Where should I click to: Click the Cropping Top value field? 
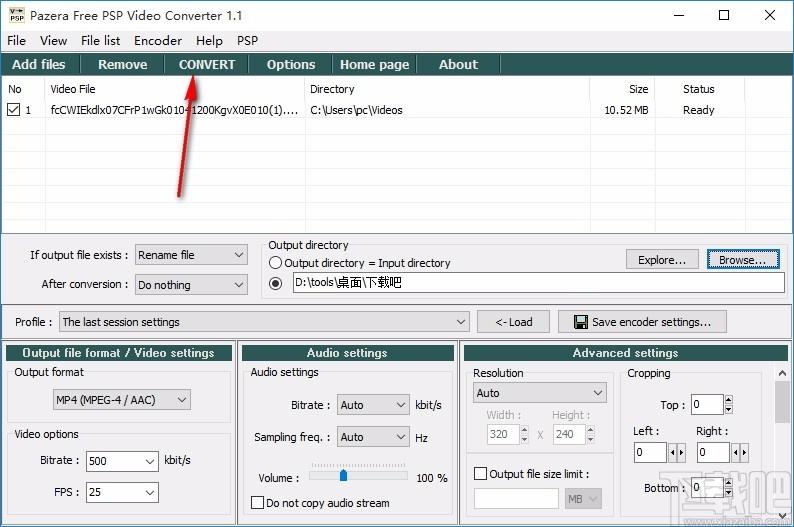coord(707,404)
